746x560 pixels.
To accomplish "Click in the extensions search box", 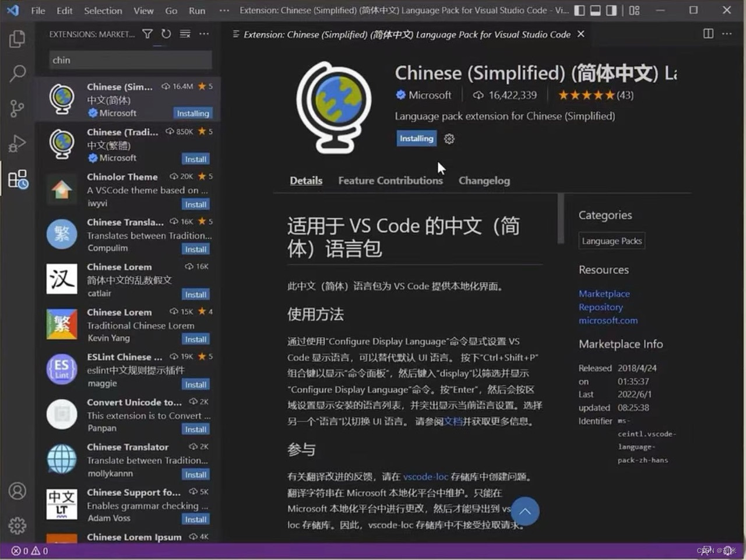I will [131, 60].
